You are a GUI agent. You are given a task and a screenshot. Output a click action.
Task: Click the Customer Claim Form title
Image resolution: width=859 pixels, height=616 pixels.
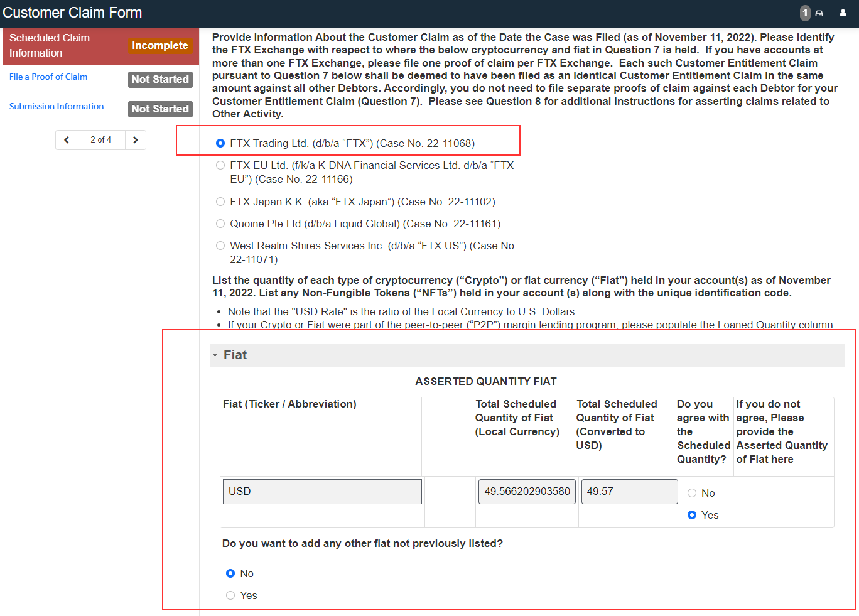point(72,13)
